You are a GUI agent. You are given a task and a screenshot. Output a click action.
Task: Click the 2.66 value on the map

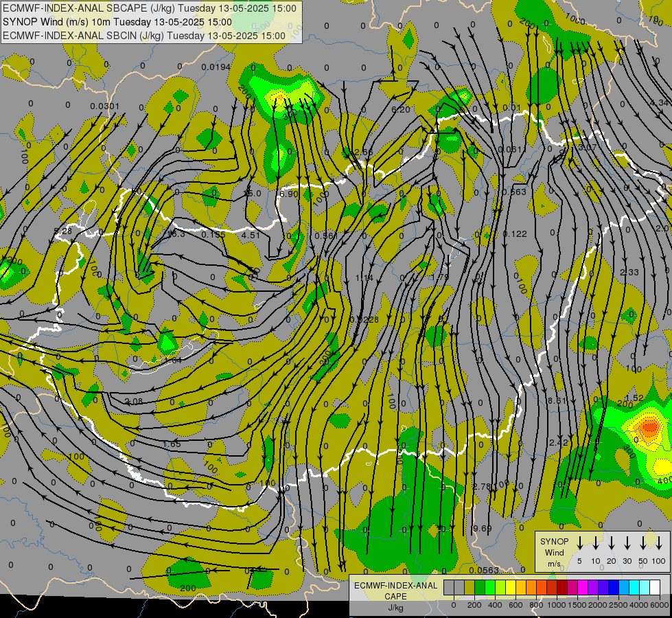363,152
